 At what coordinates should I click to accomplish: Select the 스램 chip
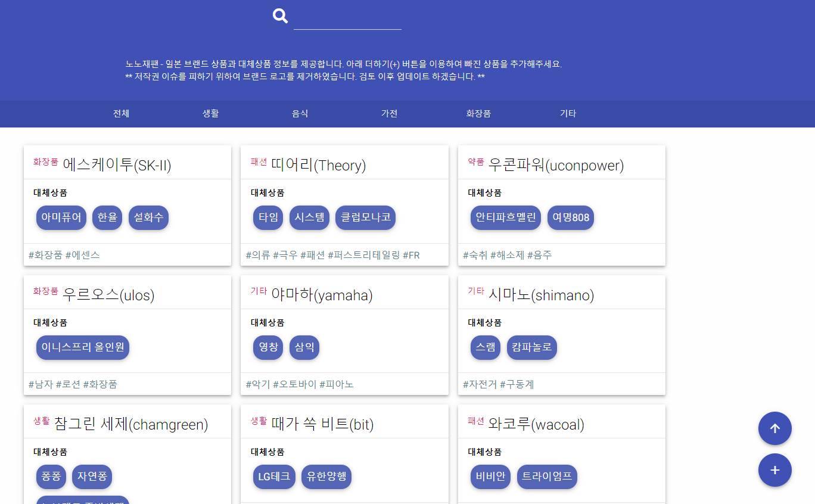pyautogui.click(x=486, y=347)
